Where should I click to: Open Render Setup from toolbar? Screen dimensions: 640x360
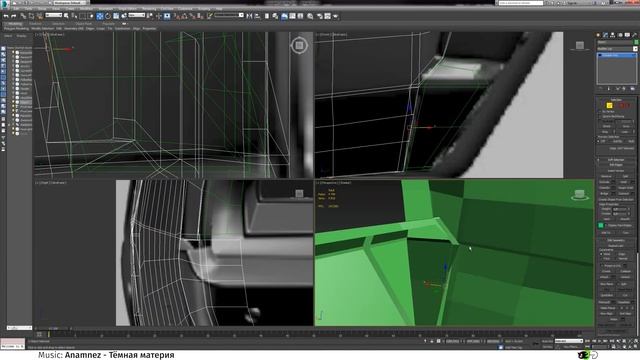[319, 16]
